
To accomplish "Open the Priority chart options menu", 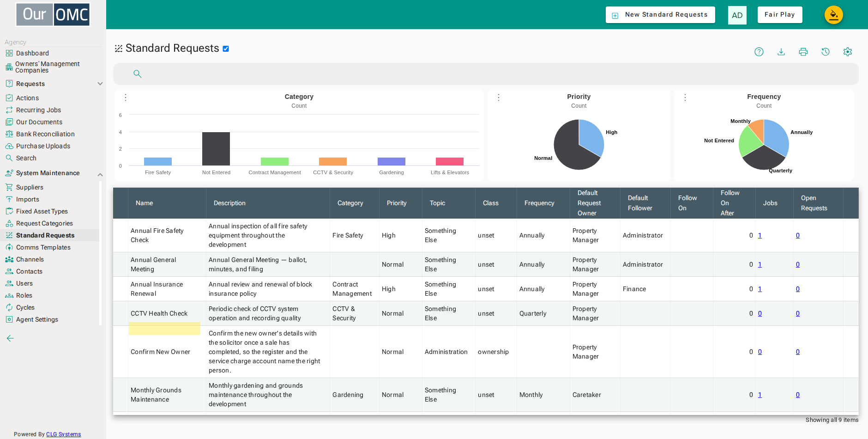I will click(x=499, y=98).
